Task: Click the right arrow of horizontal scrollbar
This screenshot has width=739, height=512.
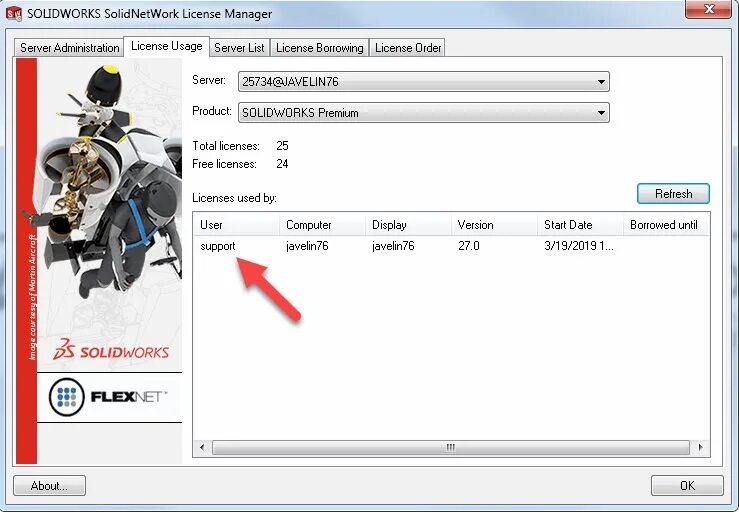Action: [x=700, y=447]
